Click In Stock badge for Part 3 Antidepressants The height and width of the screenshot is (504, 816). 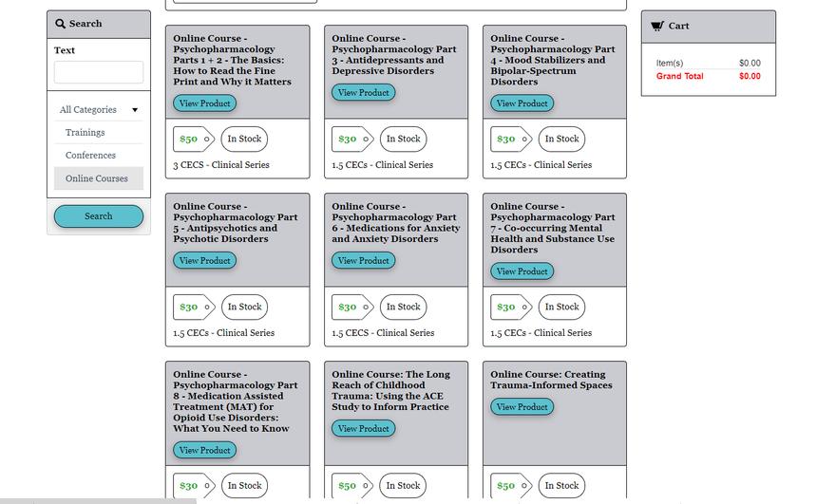(404, 139)
